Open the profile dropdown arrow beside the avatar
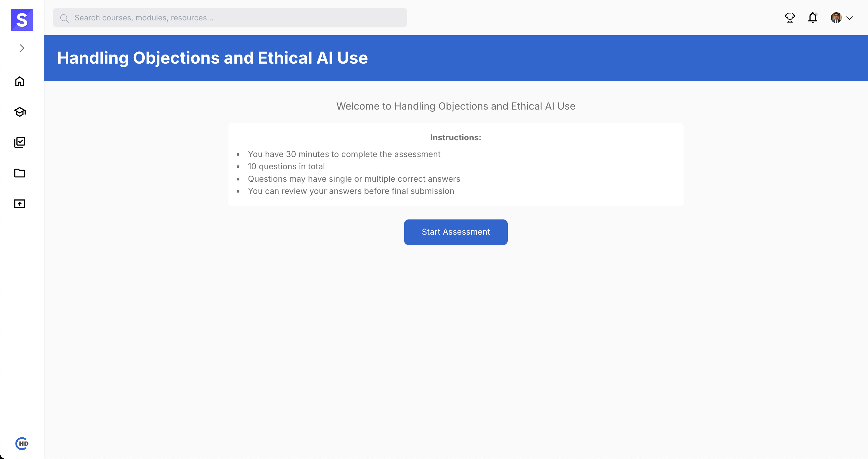868x459 pixels. tap(850, 18)
